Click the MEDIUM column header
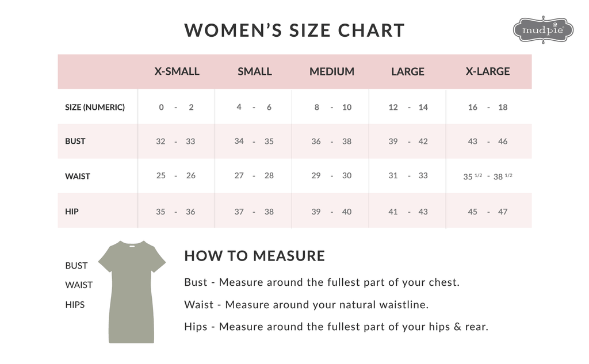Image resolution: width=589 pixels, height=364 pixels. [x=331, y=72]
